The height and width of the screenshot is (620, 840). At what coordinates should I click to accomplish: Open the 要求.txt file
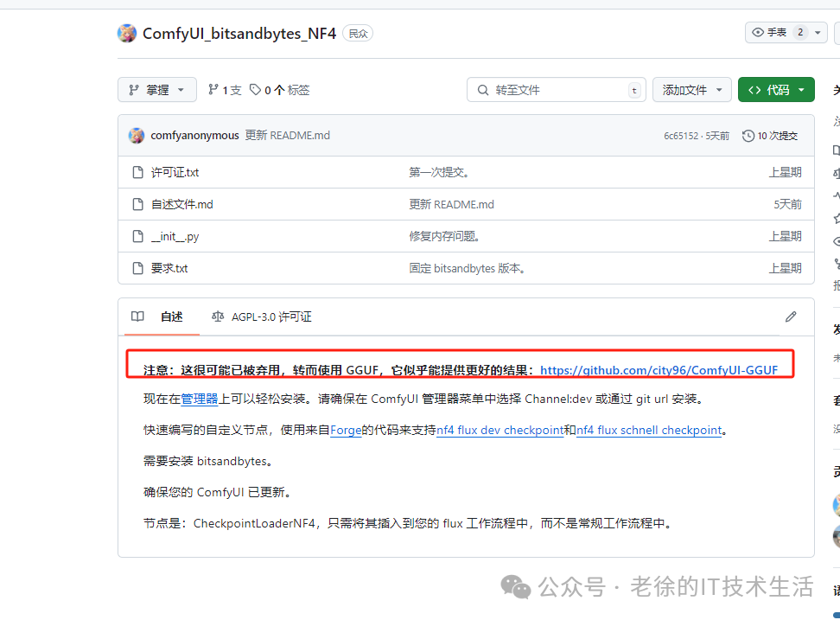(169, 268)
